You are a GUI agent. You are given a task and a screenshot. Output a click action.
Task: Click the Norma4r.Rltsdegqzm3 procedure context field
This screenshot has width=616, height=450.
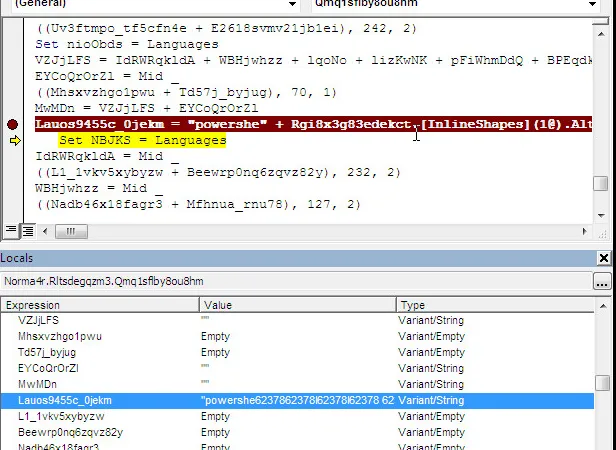(296, 281)
